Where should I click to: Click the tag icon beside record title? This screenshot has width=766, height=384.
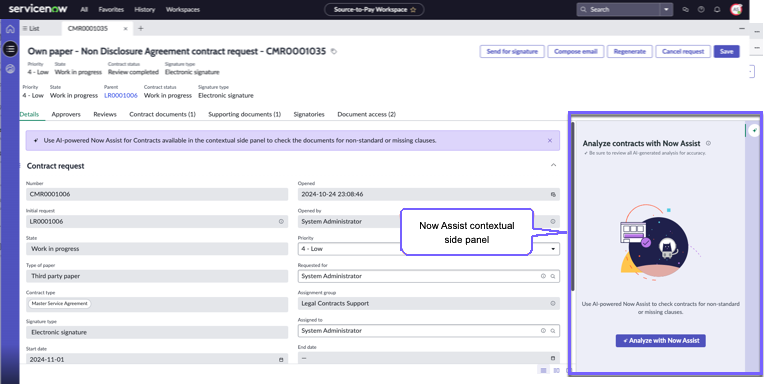(334, 51)
